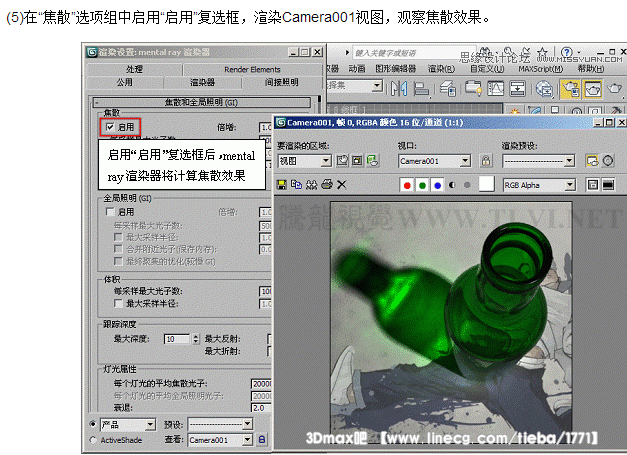Switch to the 间接照明 tab

point(282,82)
